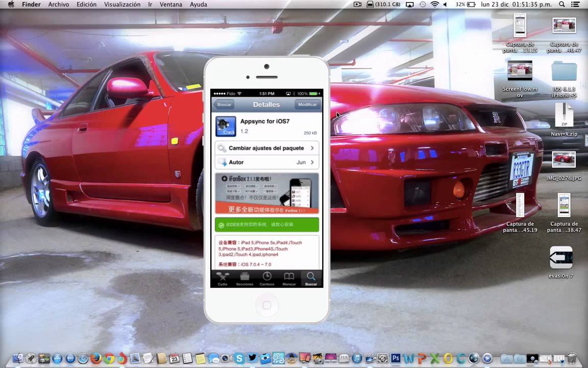Open the Finder menu
Screen dimensions: 588x368
pyautogui.click(x=32, y=5)
